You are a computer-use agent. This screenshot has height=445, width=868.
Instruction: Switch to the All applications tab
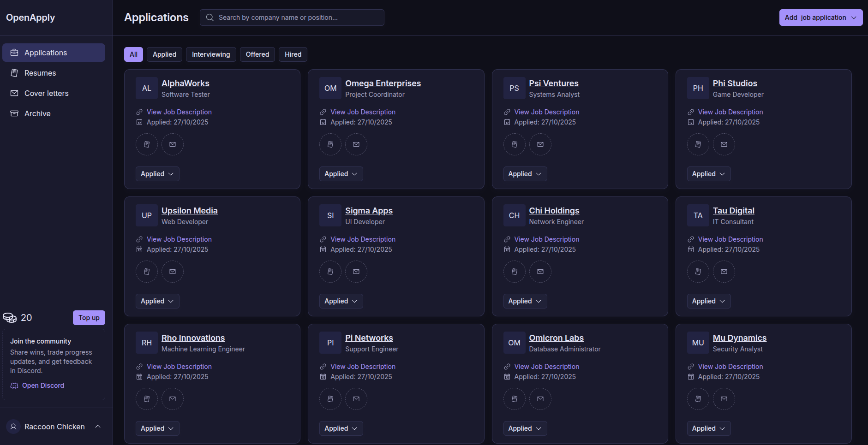coord(133,54)
